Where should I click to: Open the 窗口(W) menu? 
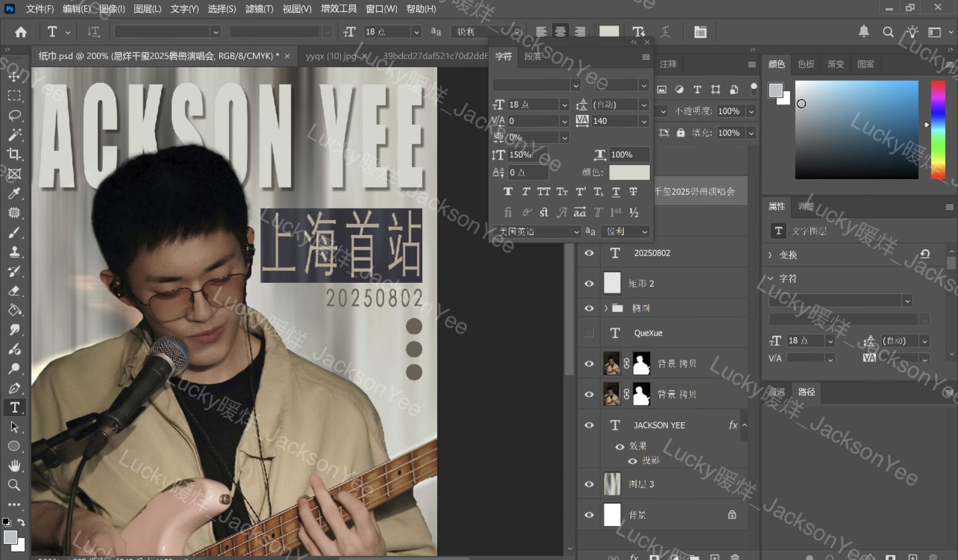(x=381, y=9)
